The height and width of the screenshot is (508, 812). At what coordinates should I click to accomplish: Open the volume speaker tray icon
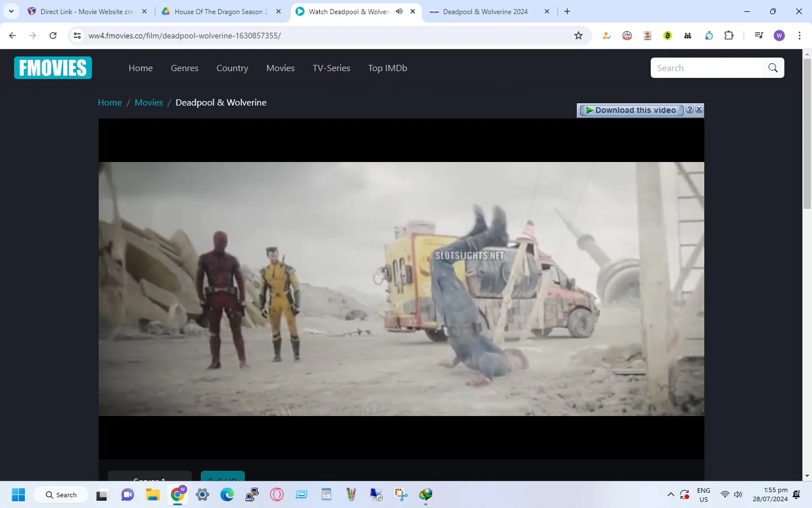point(738,495)
